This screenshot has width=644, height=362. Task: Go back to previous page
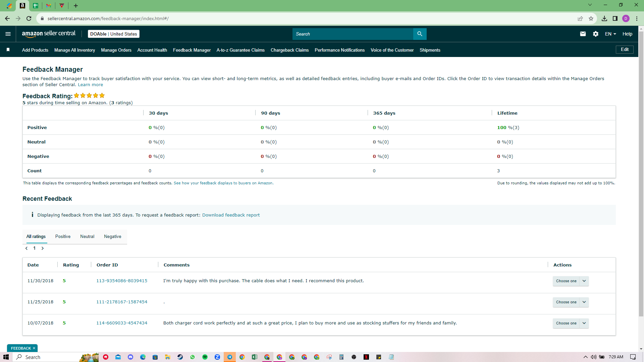pyautogui.click(x=7, y=18)
